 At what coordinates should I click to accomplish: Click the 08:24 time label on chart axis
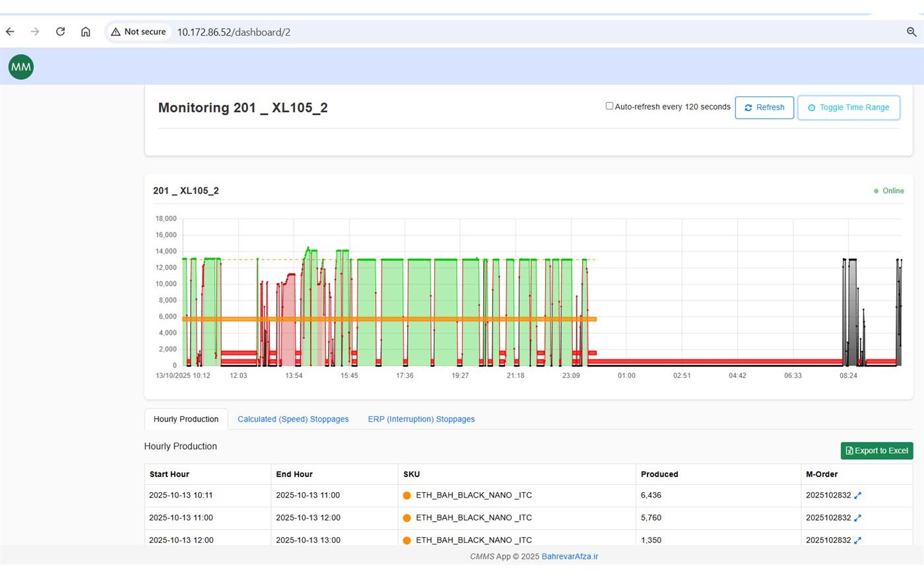coord(848,375)
